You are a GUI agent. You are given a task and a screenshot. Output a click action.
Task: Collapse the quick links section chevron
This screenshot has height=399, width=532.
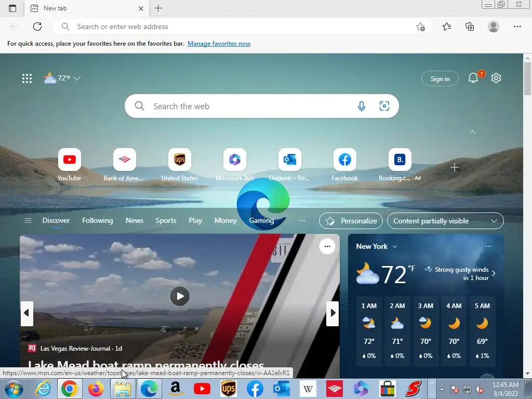click(x=472, y=132)
